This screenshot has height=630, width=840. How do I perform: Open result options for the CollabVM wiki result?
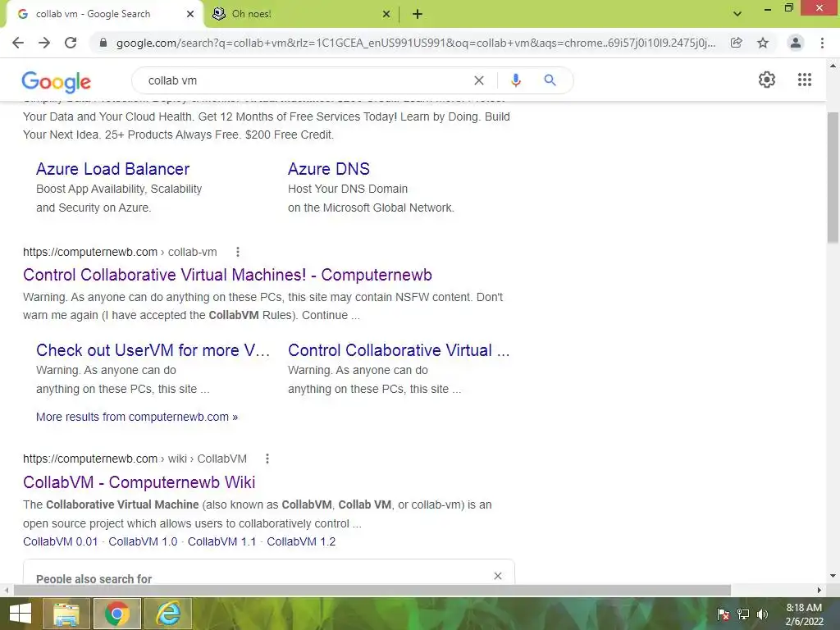point(267,459)
